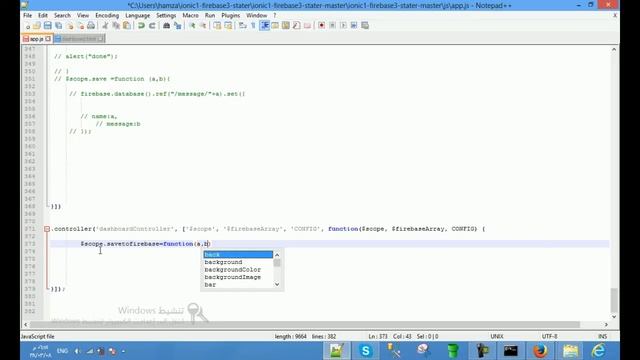Choose 'background' in the autocomplete list
The width and height of the screenshot is (640, 360).
[x=238, y=262]
